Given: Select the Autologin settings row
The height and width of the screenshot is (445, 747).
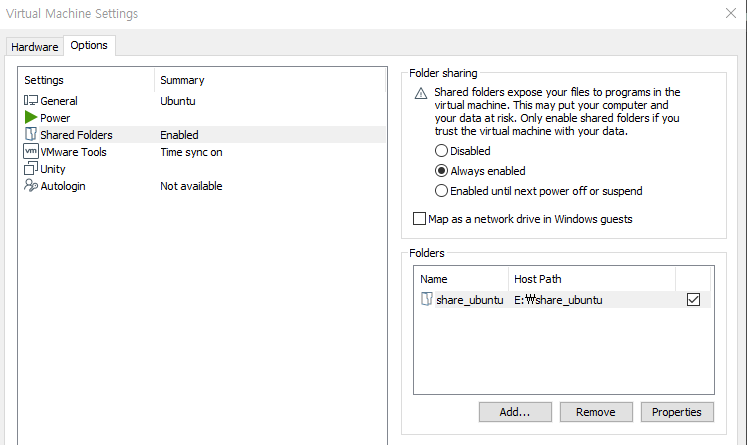Looking at the screenshot, I should 202,186.
